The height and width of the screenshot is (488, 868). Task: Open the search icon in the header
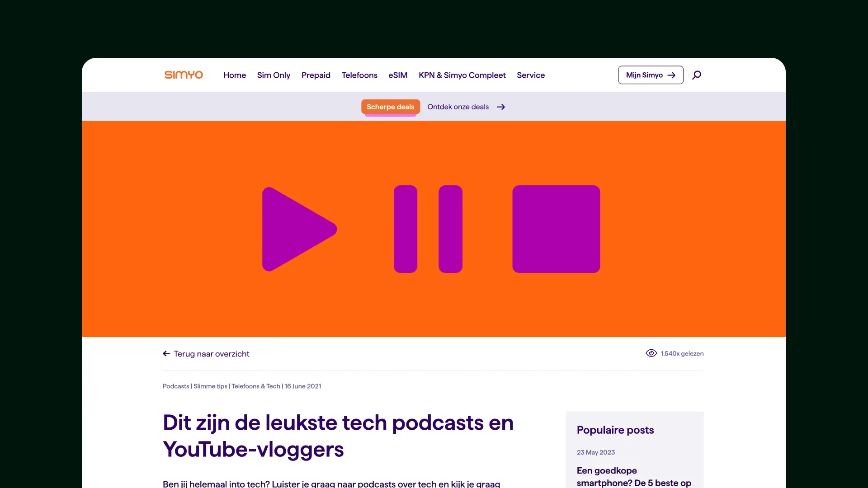point(697,75)
